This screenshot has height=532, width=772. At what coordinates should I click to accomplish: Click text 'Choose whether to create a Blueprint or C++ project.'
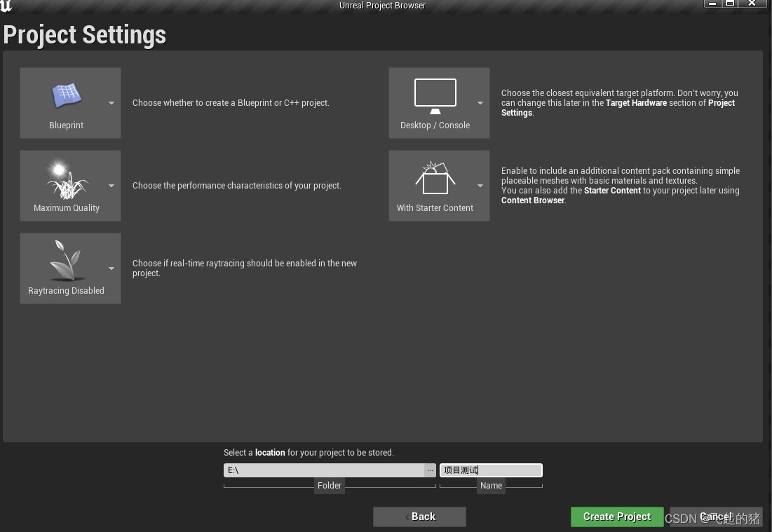click(x=231, y=103)
